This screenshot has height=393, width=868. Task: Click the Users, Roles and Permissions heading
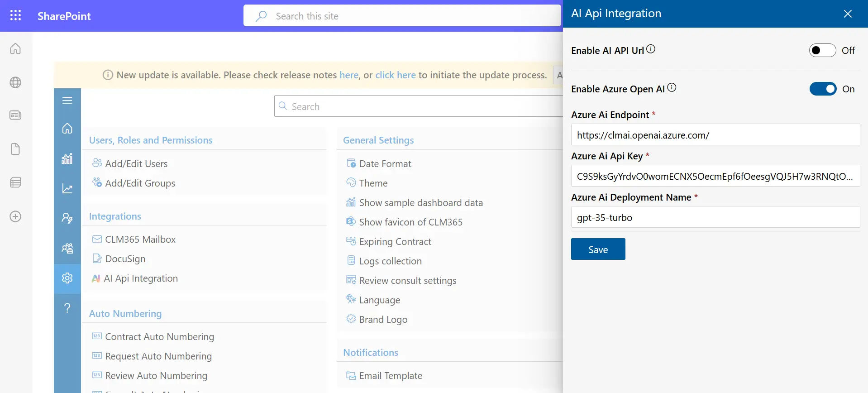click(x=151, y=140)
